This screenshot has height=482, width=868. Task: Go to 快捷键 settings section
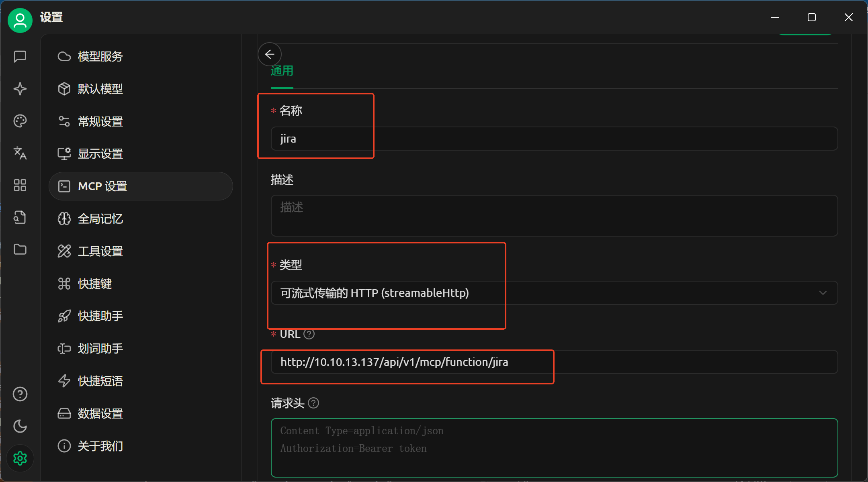coord(95,284)
